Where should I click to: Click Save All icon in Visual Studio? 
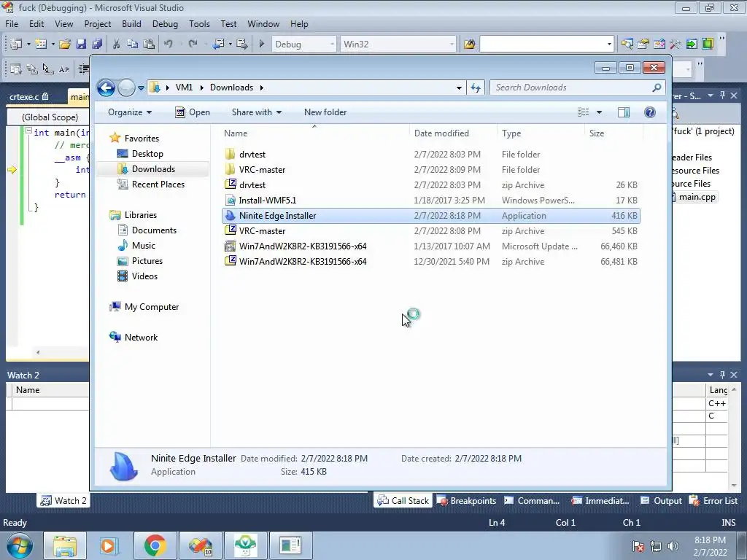97,44
